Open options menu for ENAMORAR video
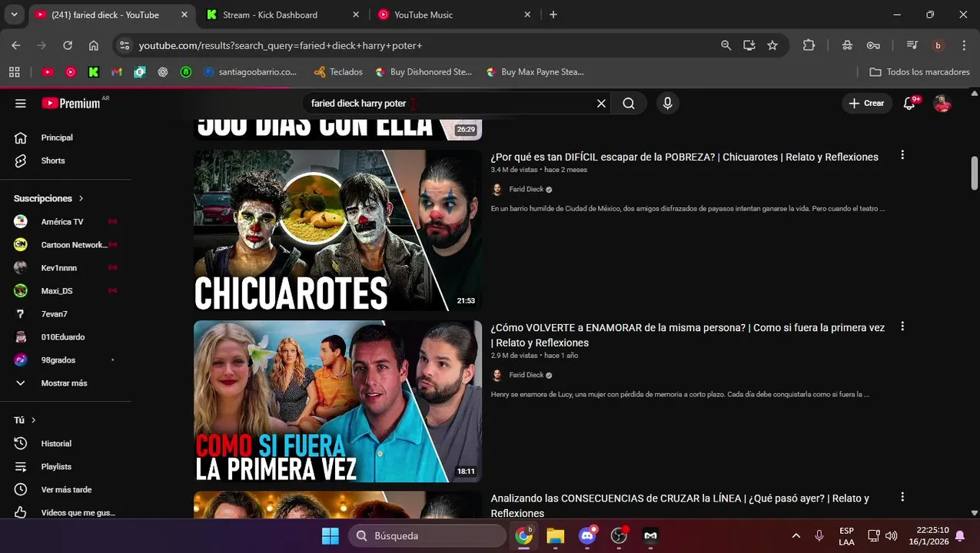Screen dimensions: 980x553 (x=902, y=326)
